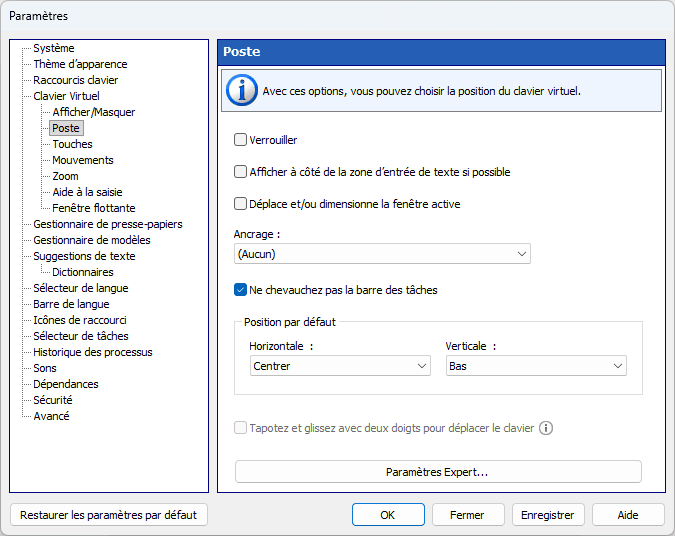Select the Poste tree item
Viewport: 675px width, 536px height.
66,128
